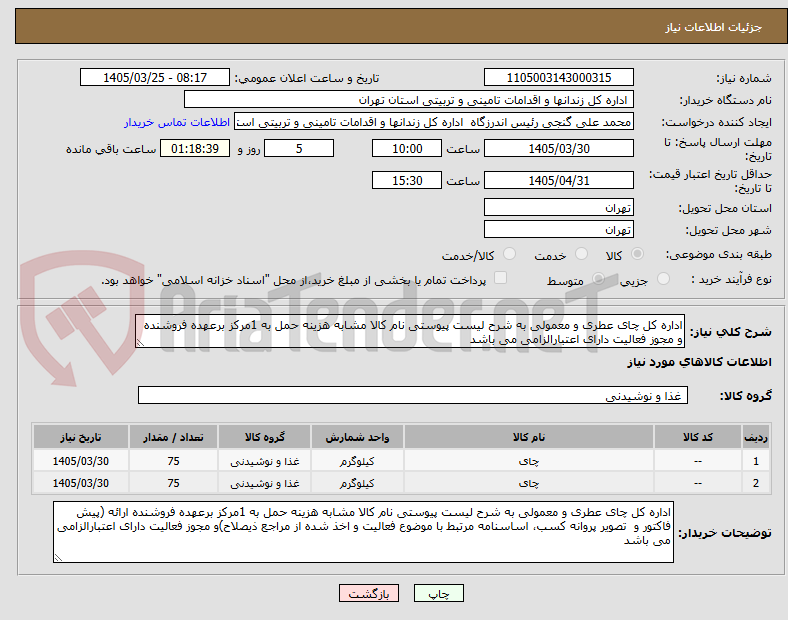Click the price validity date 1405/04/31 field
Screen dimensions: 788x620
pos(558,180)
